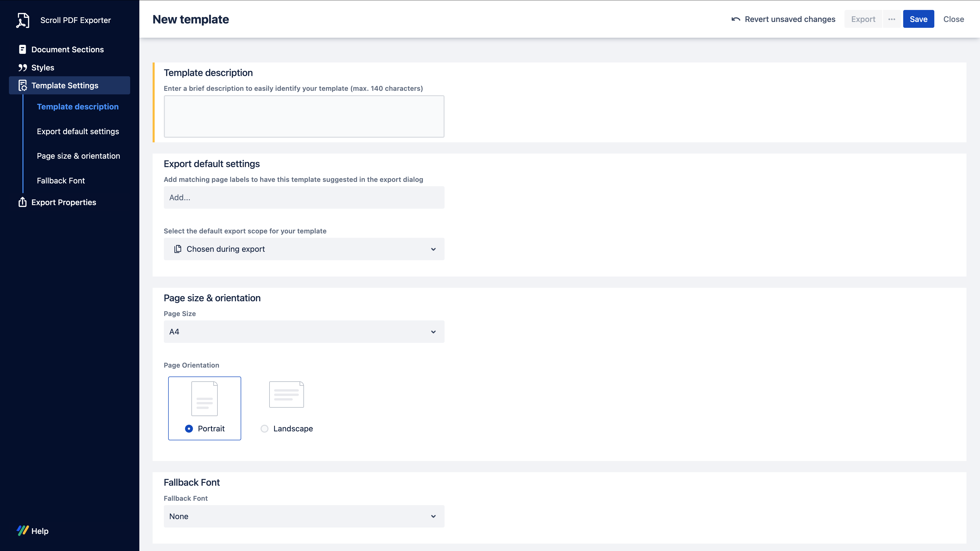This screenshot has height=551, width=980.
Task: Expand the A4 Page Size dropdown
Action: 304,332
